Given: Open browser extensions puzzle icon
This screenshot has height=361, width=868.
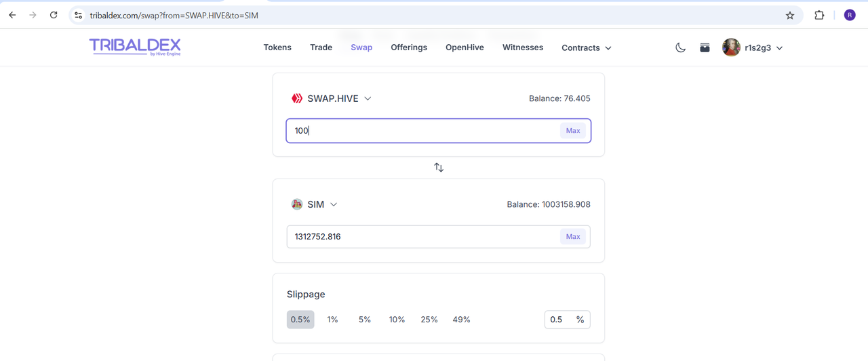Looking at the screenshot, I should pyautogui.click(x=819, y=15).
